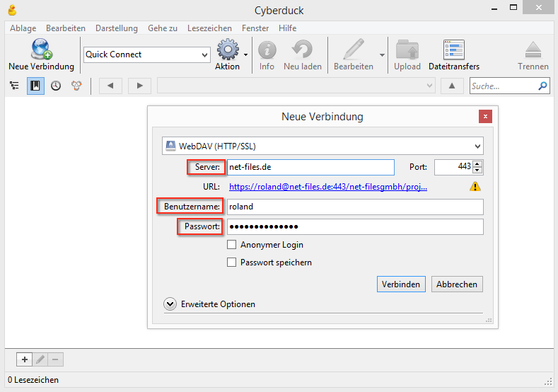The image size is (558, 392).
Task: Open the Darstellung menu
Action: 117,28
